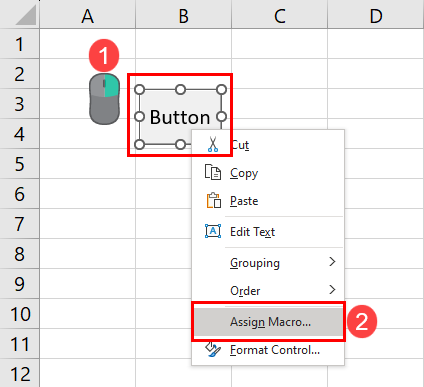Select row 1 header
This screenshot has height=387, width=424.
19,44
